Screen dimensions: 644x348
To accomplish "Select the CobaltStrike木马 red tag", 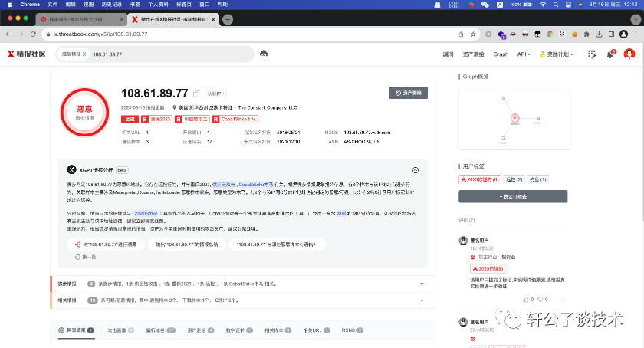I will (x=235, y=119).
